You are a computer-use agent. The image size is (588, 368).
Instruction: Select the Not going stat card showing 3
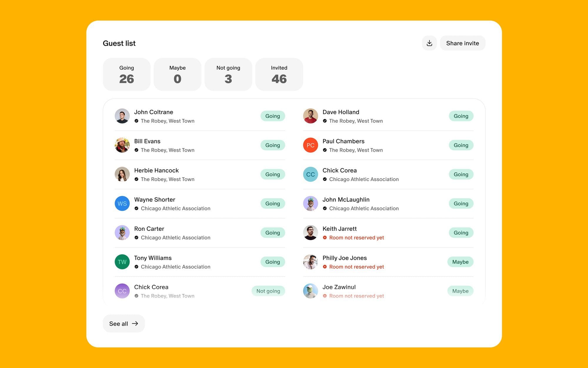pos(228,74)
